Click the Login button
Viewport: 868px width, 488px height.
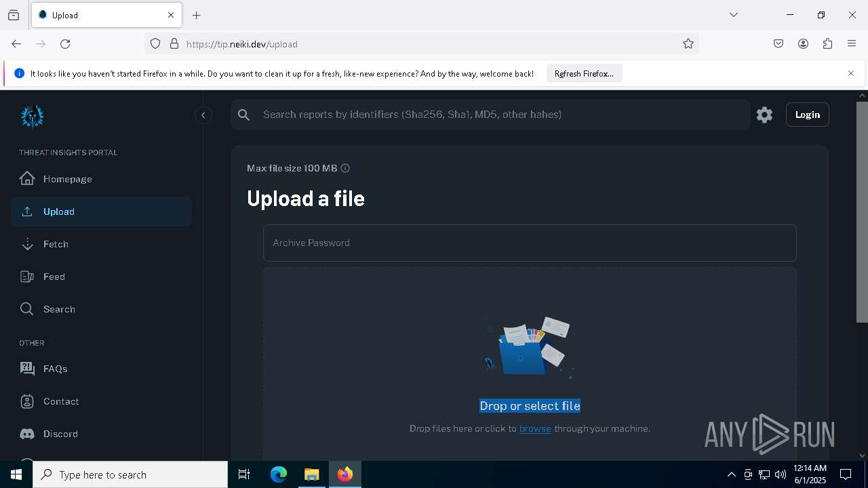click(808, 115)
